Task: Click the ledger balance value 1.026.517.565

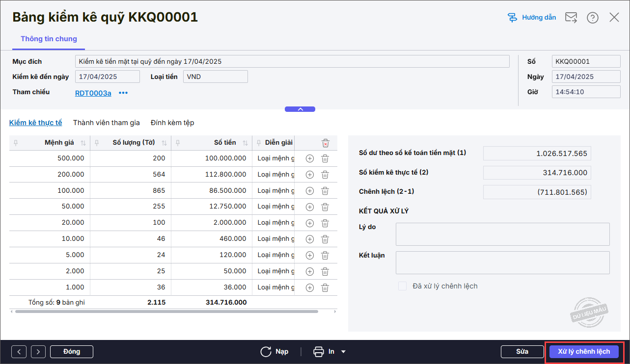Action: click(x=537, y=153)
